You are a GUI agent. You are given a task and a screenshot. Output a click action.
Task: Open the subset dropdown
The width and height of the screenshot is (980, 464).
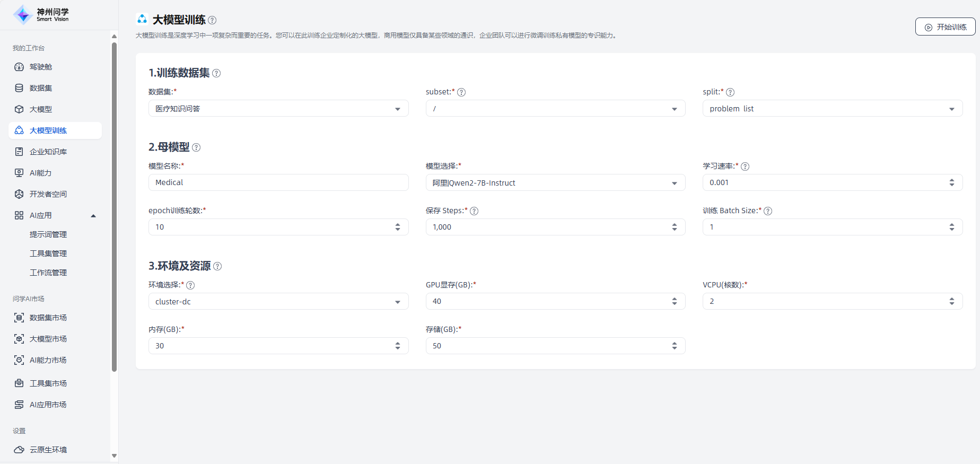pyautogui.click(x=555, y=109)
